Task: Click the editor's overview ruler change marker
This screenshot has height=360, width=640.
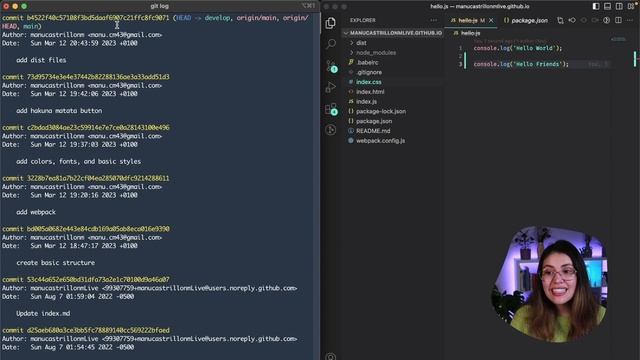Action: tap(635, 58)
